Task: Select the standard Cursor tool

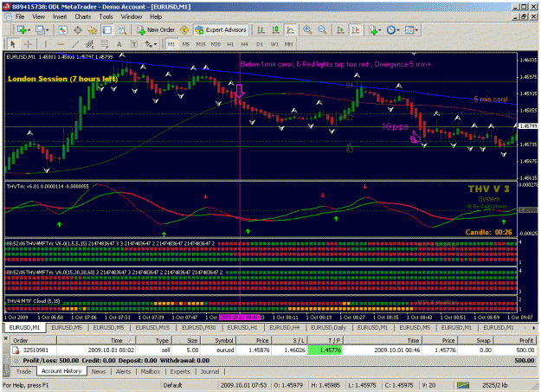Action: 13,44
